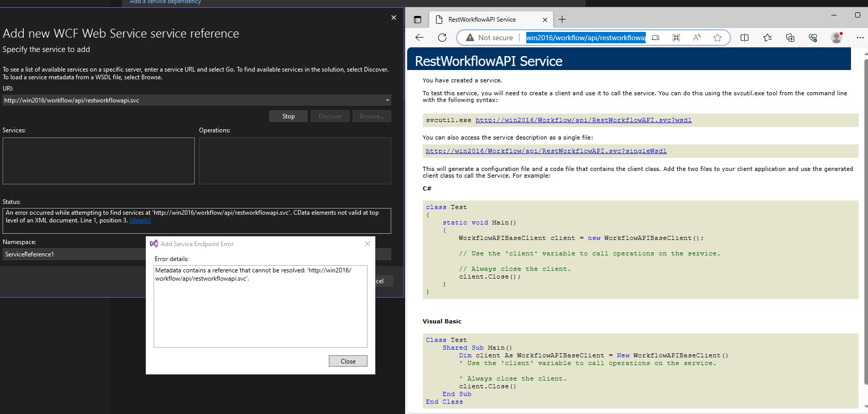Open a new browser tab
This screenshot has height=414, width=868.
(x=562, y=20)
